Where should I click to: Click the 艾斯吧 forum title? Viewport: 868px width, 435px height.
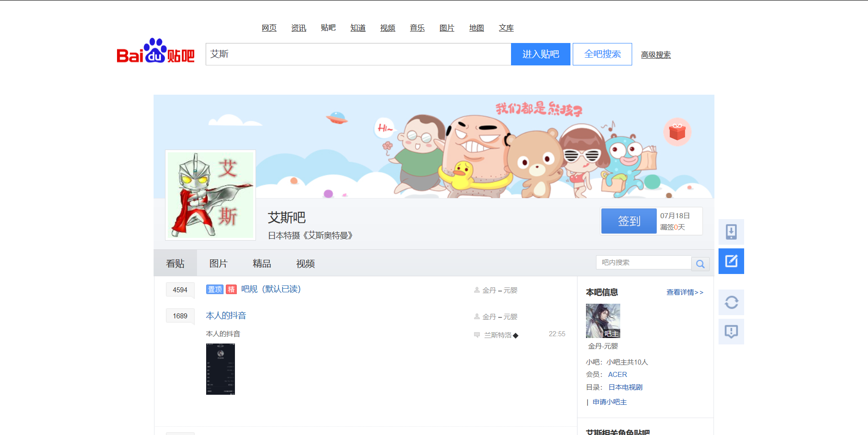pyautogui.click(x=287, y=218)
